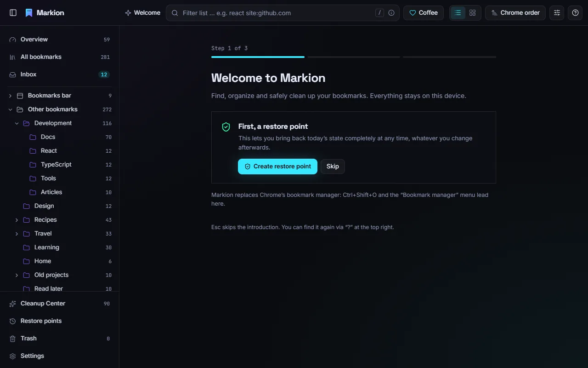Viewport: 588px width, 368px height.
Task: Click the second step progress bar segment
Action: point(354,57)
